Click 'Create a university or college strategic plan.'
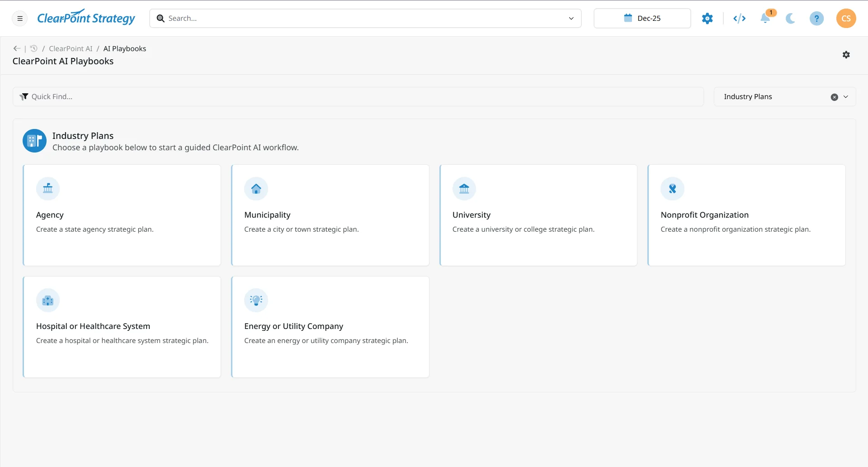 tap(524, 229)
